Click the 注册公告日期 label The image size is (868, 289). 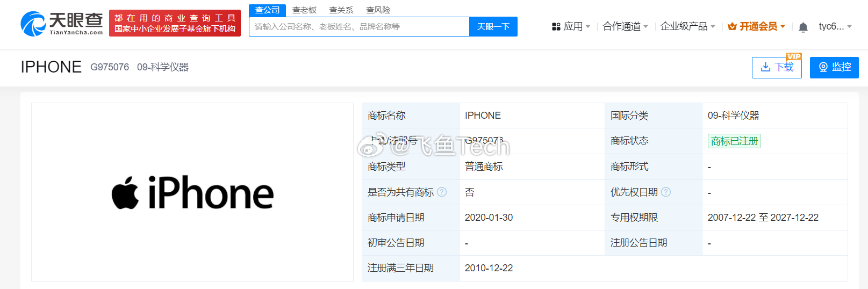click(639, 243)
